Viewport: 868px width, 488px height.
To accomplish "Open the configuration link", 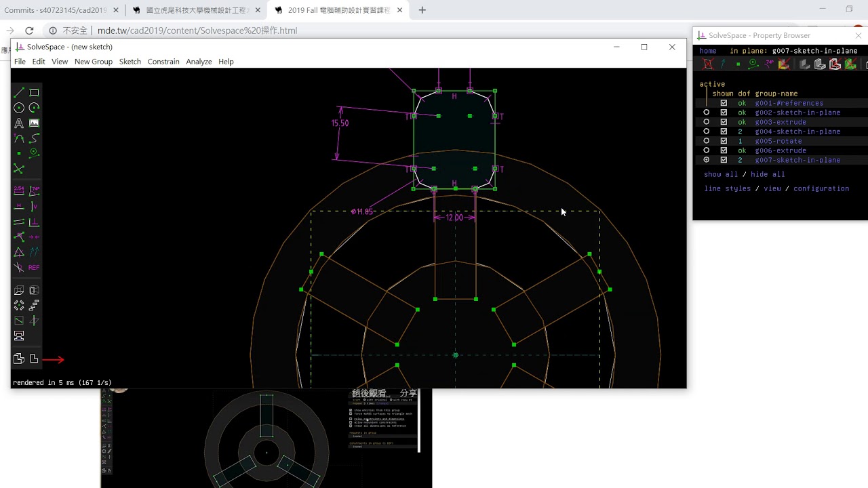I will 821,188.
